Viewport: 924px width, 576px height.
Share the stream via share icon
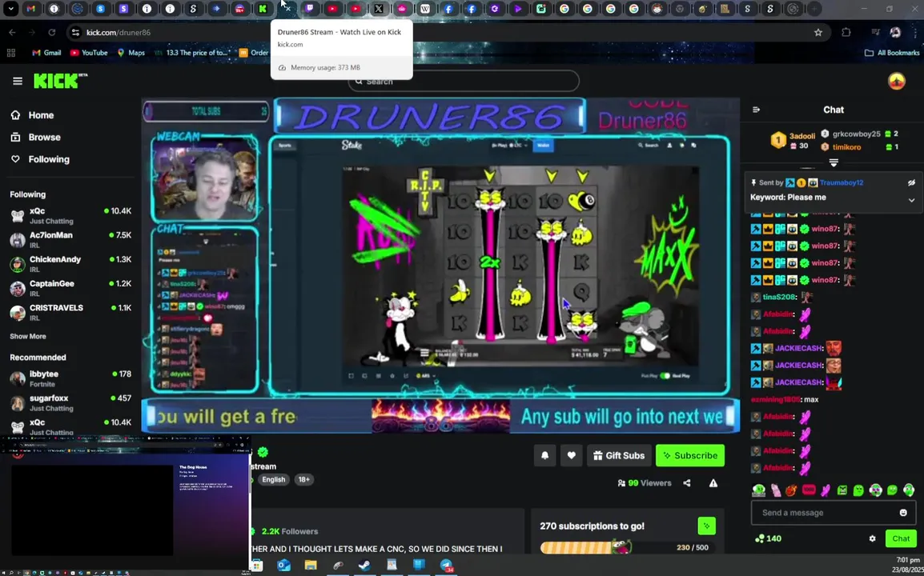686,483
